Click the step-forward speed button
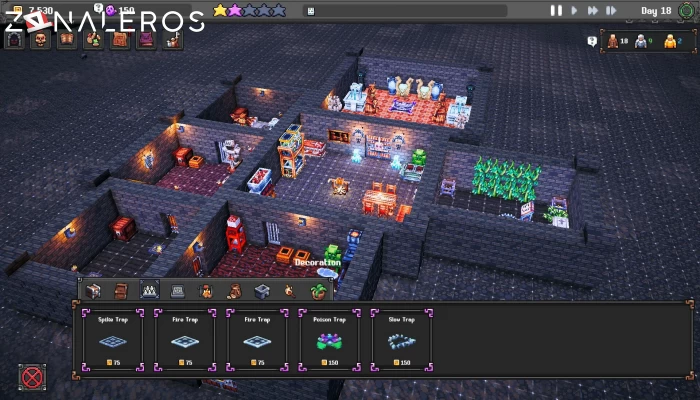The image size is (700, 400). (611, 10)
